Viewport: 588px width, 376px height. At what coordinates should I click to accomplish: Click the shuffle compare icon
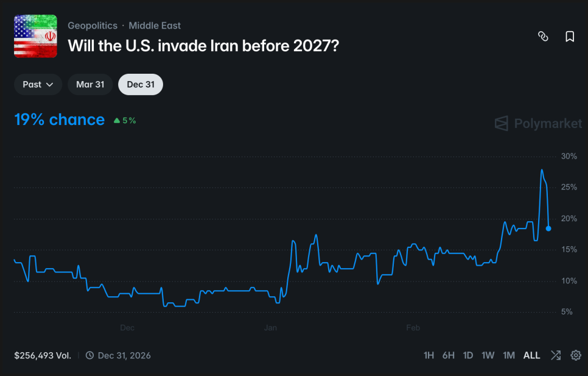(x=556, y=355)
